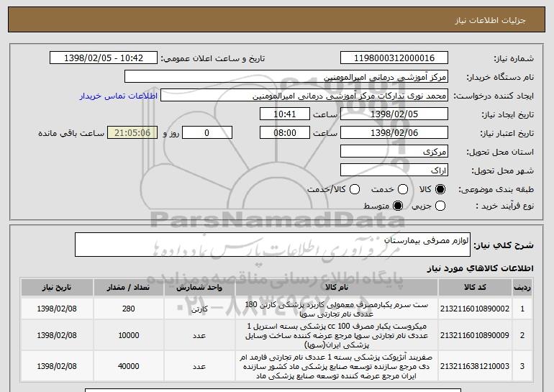
Task: Click the quantity cell 40000
Action: 129,366
